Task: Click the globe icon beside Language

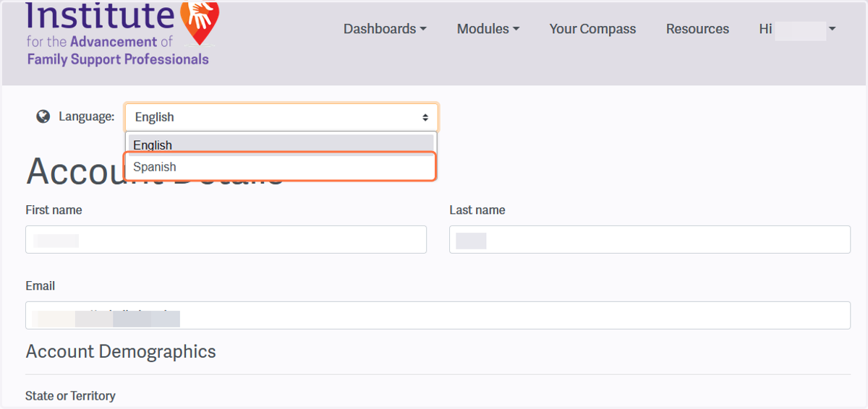Action: coord(43,116)
